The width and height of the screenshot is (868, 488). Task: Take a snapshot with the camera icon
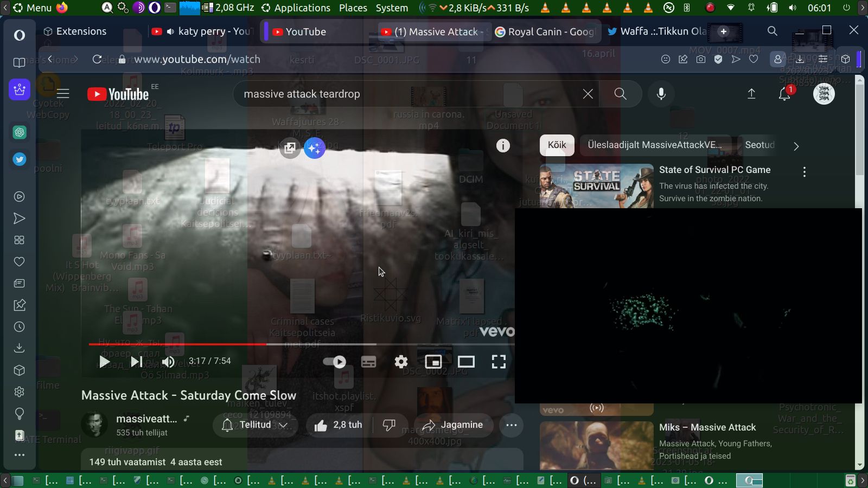click(701, 59)
